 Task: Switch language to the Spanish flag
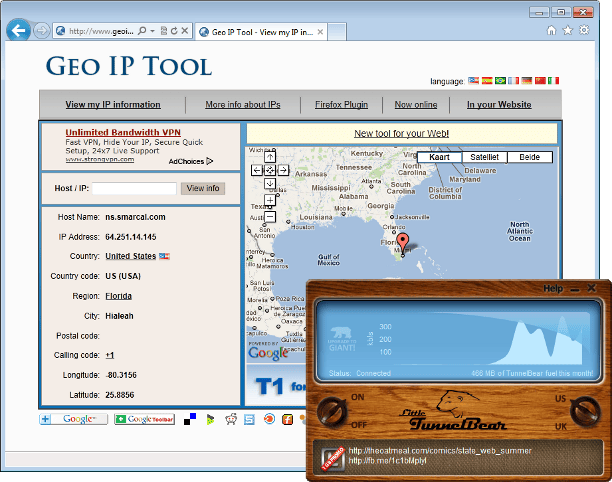(487, 80)
